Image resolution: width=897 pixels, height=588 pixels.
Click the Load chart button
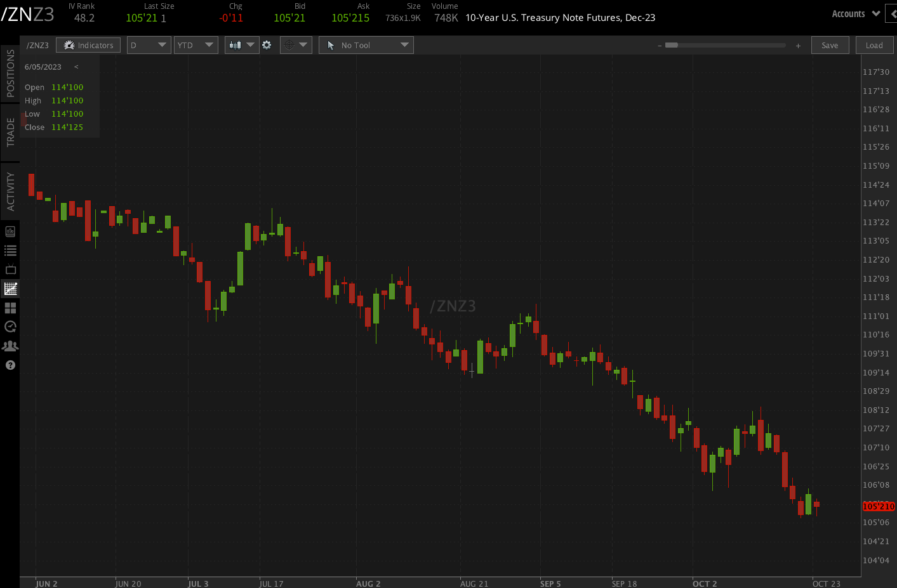click(874, 45)
